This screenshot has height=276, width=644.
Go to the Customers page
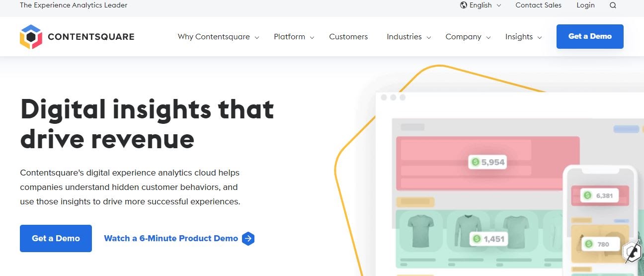tap(348, 37)
